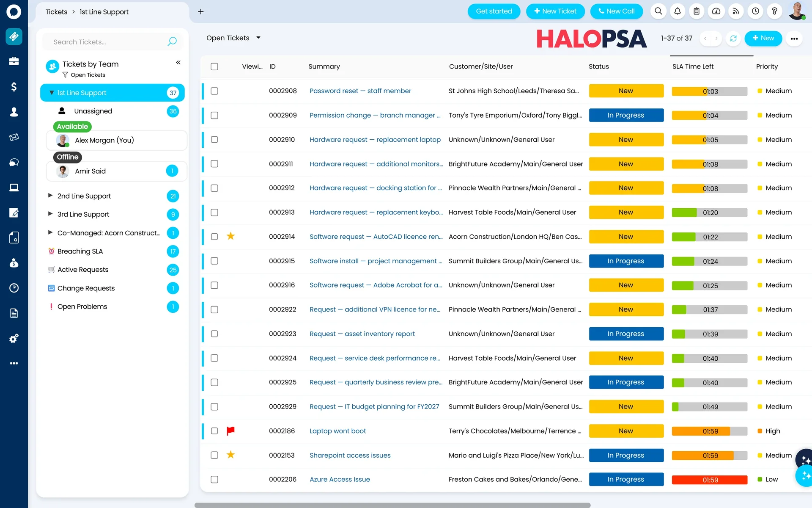Image resolution: width=812 pixels, height=508 pixels.
Task: Select ticket 0002186 checkbox
Action: click(x=214, y=431)
